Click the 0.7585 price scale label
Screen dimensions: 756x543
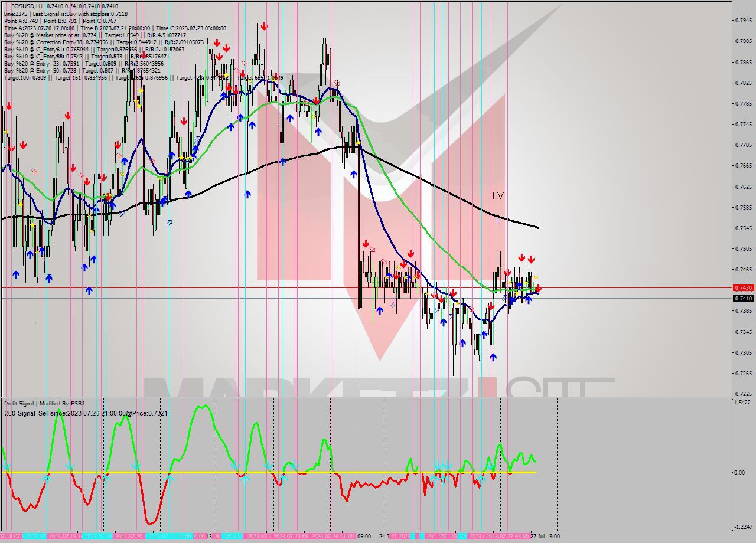pos(744,207)
